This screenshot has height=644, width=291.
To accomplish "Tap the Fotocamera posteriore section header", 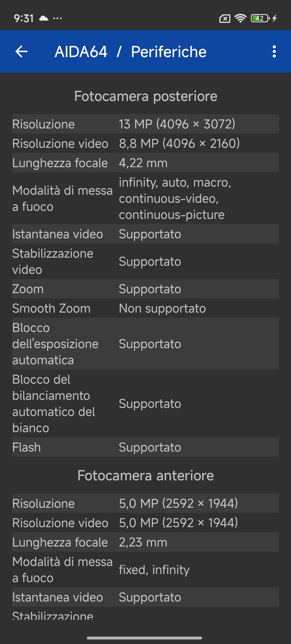I will [x=145, y=96].
